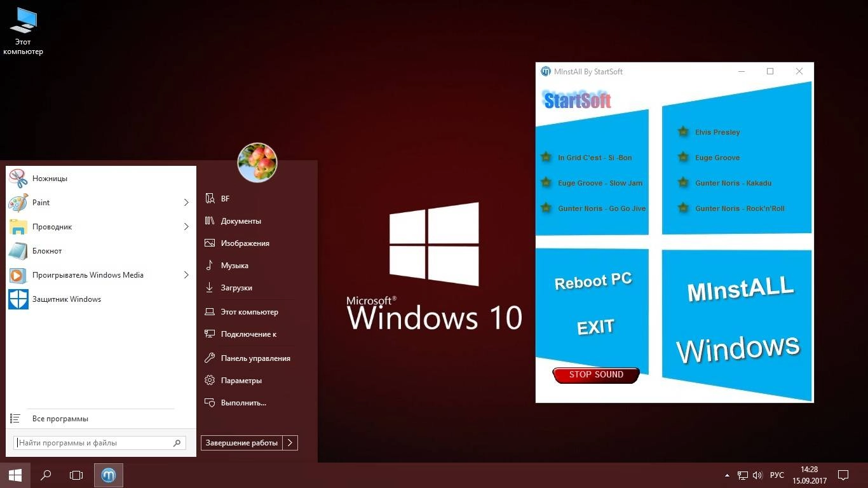Open the Scissors (Ножницы) app icon

tap(18, 179)
